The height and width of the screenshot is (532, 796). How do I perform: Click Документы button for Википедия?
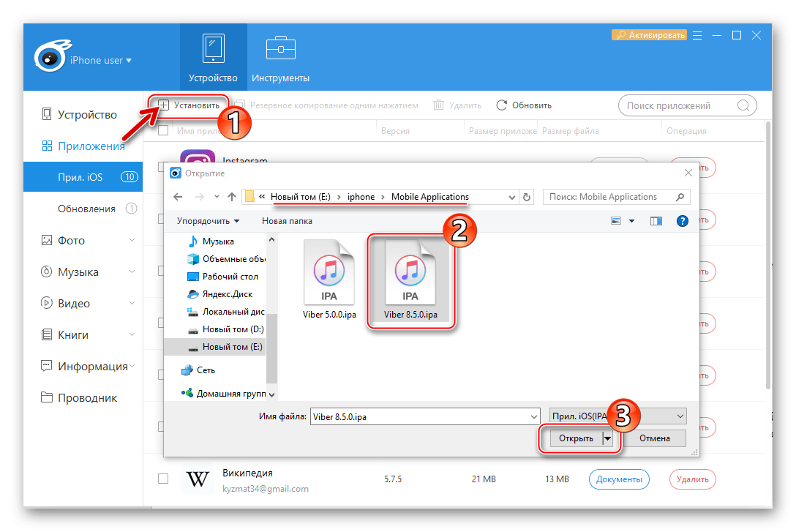(x=618, y=479)
